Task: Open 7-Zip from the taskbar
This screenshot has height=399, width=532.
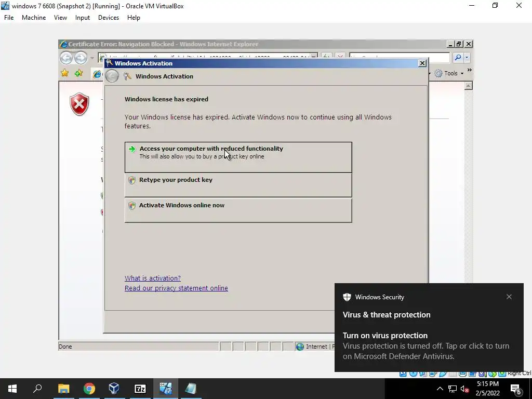Action: click(140, 389)
